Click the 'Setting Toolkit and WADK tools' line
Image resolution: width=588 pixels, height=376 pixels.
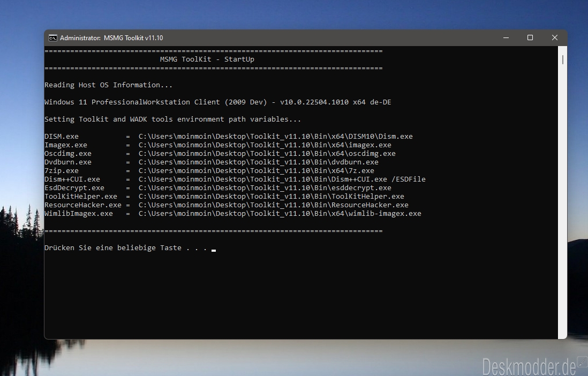click(x=172, y=119)
